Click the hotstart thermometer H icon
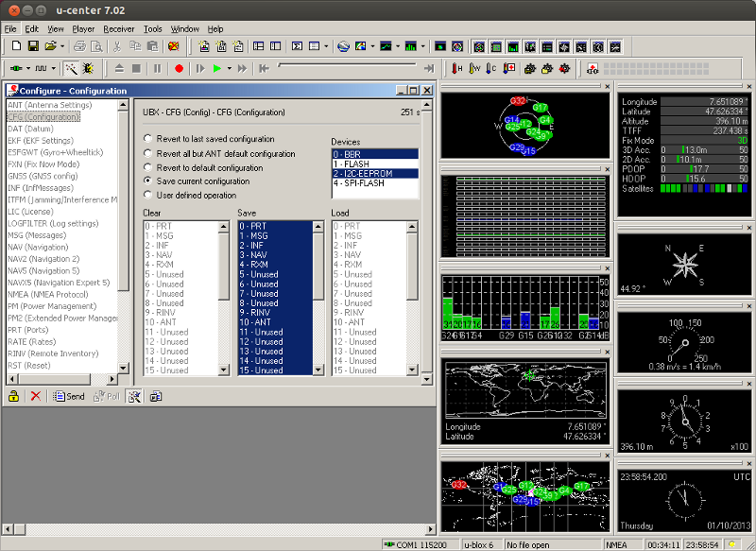The image size is (756, 551). point(456,69)
